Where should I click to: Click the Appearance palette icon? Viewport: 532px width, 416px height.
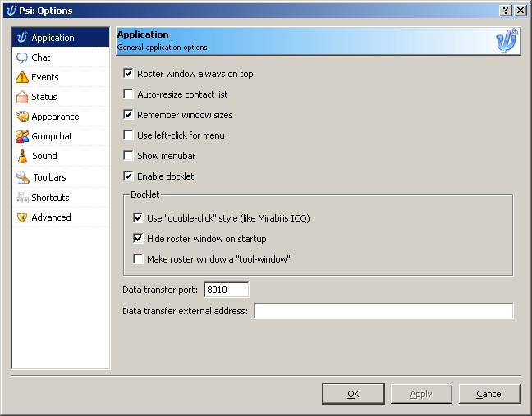(22, 117)
